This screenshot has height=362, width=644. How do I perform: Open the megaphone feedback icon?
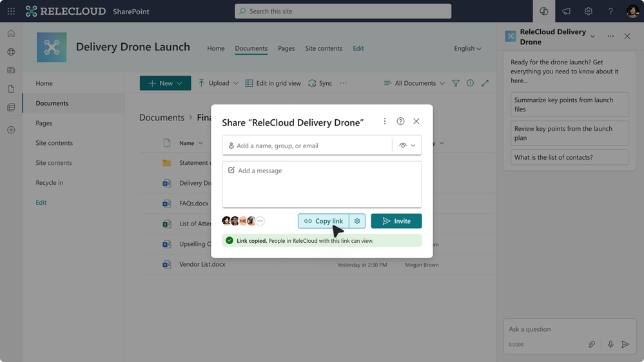tap(566, 11)
